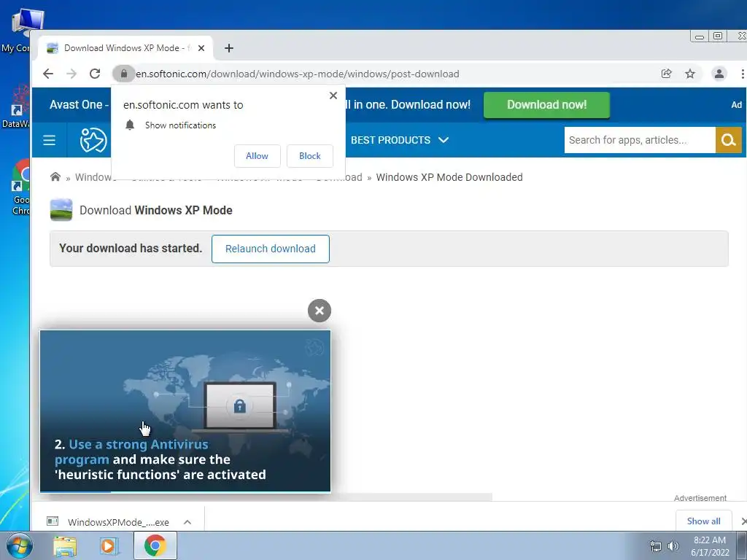Click the Chrome taskbar icon
The image size is (747, 560).
[x=155, y=545]
